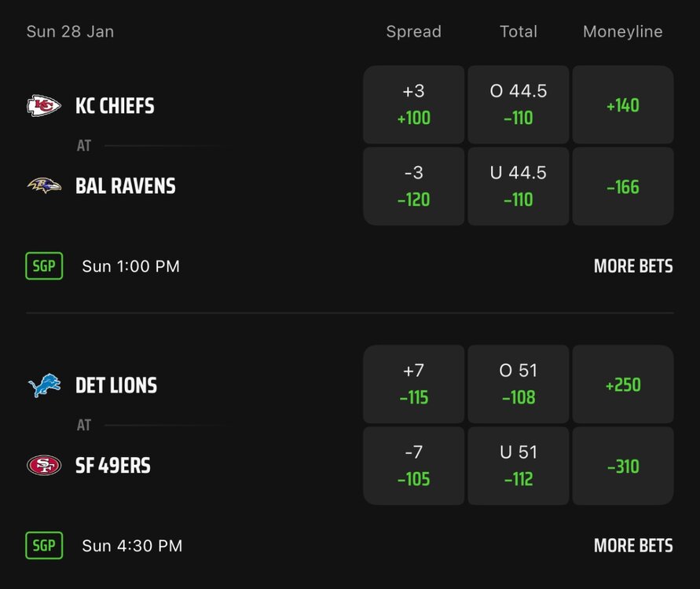Choose Chiefs moneyline +140

coord(622,104)
